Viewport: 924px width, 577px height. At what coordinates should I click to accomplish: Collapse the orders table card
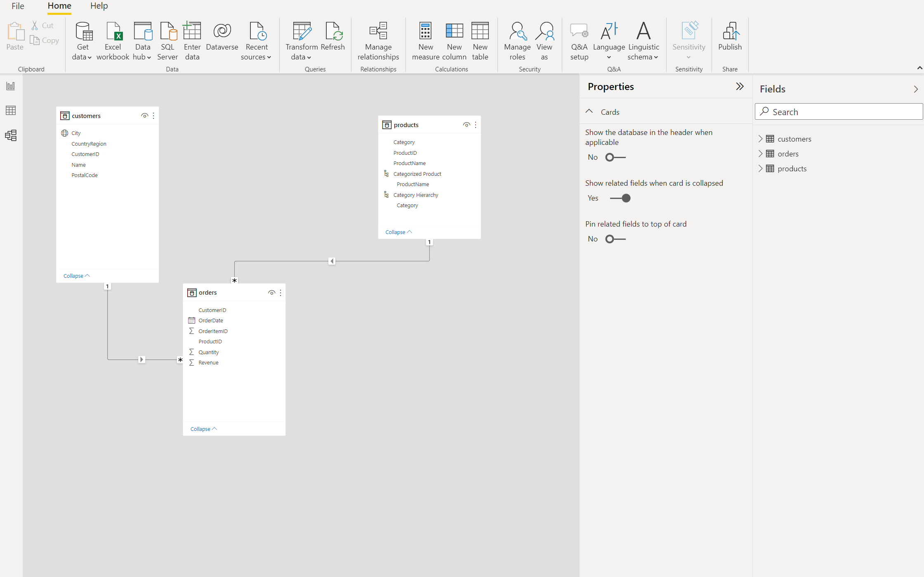[x=203, y=428]
